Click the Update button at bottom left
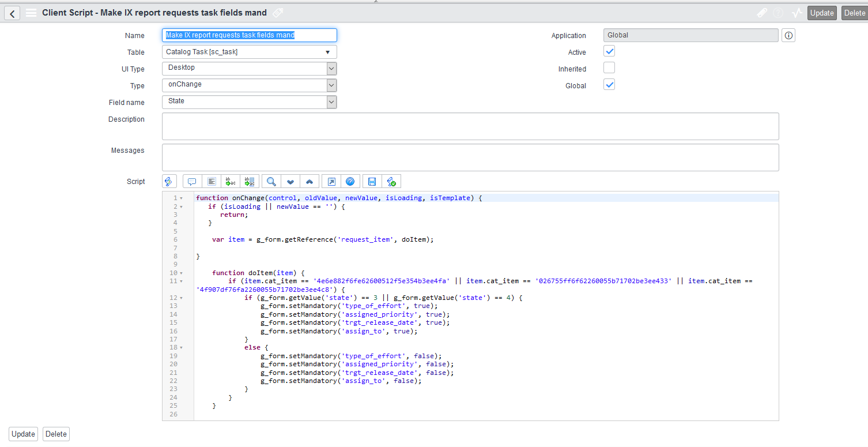This screenshot has width=868, height=447. click(23, 434)
